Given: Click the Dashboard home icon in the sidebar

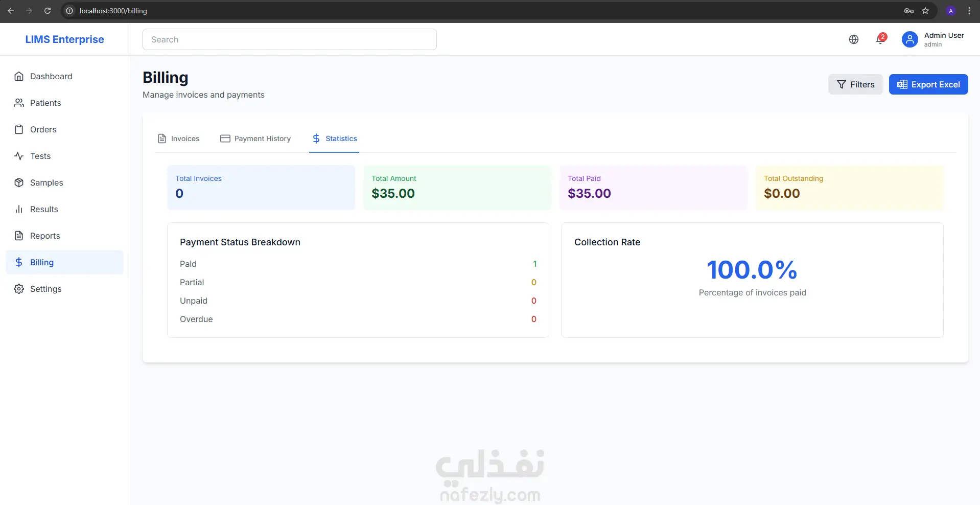Looking at the screenshot, I should point(19,76).
